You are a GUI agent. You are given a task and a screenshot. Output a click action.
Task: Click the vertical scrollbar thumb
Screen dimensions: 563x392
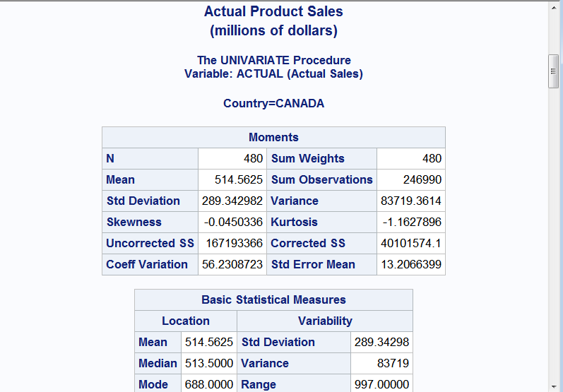click(x=555, y=71)
